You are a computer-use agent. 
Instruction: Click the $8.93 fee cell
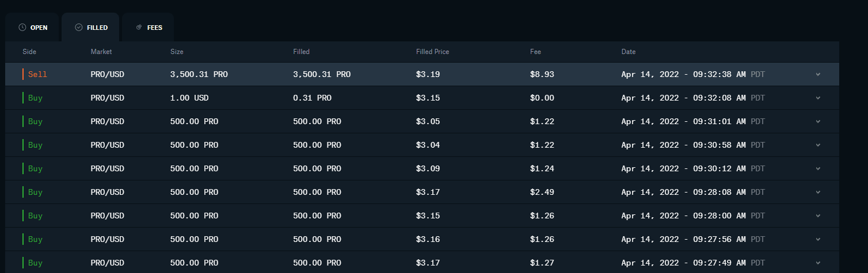(x=542, y=74)
